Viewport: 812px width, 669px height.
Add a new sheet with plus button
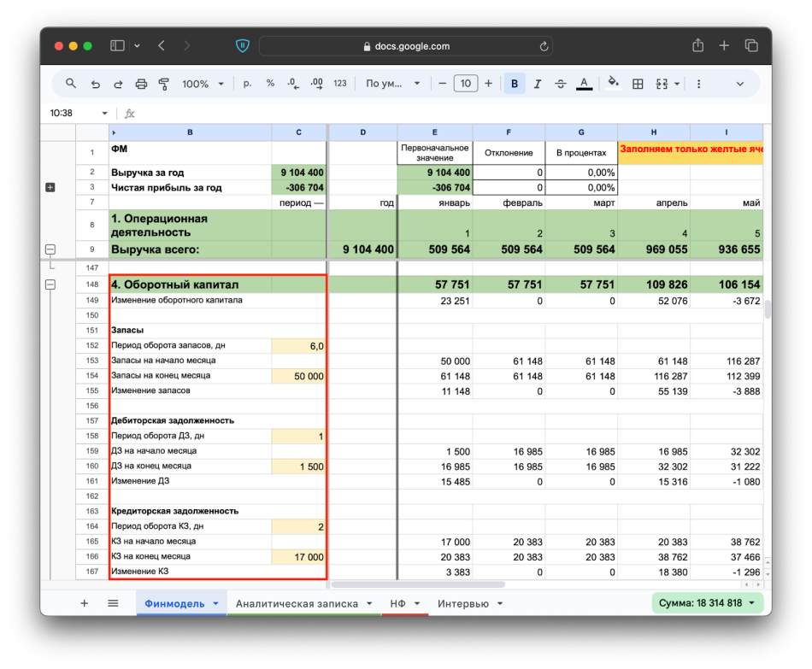tap(84, 603)
